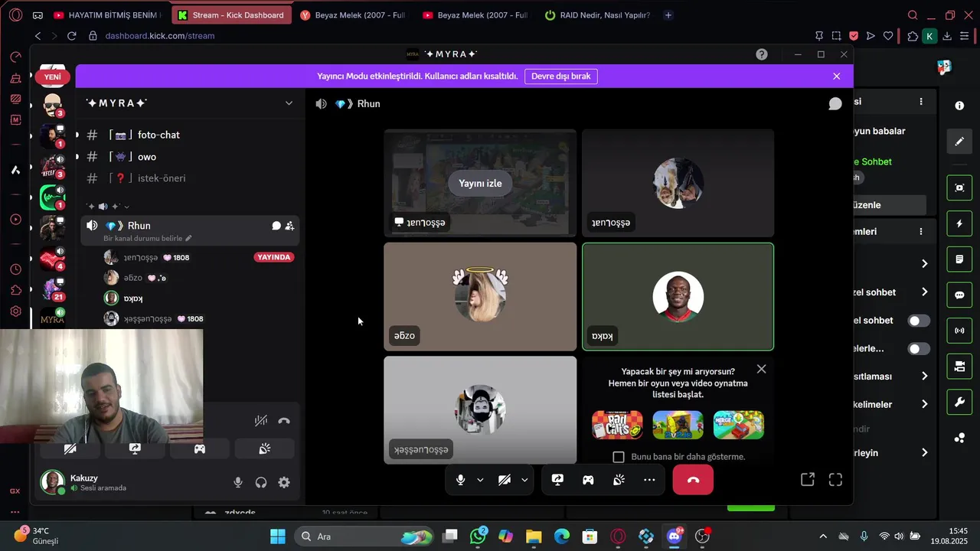This screenshot has width=980, height=551.
Task: Open Opera GX sidebar settings gear
Action: pos(15,311)
